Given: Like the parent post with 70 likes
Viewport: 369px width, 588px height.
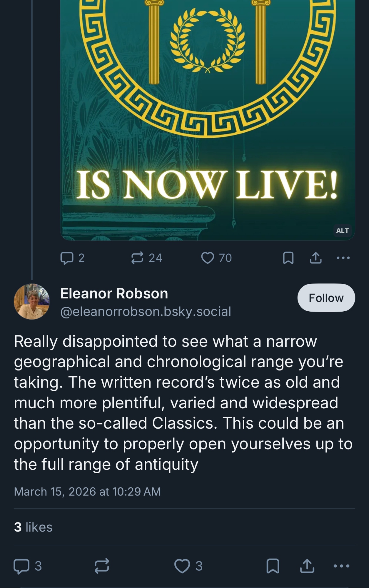Looking at the screenshot, I should 208,258.
